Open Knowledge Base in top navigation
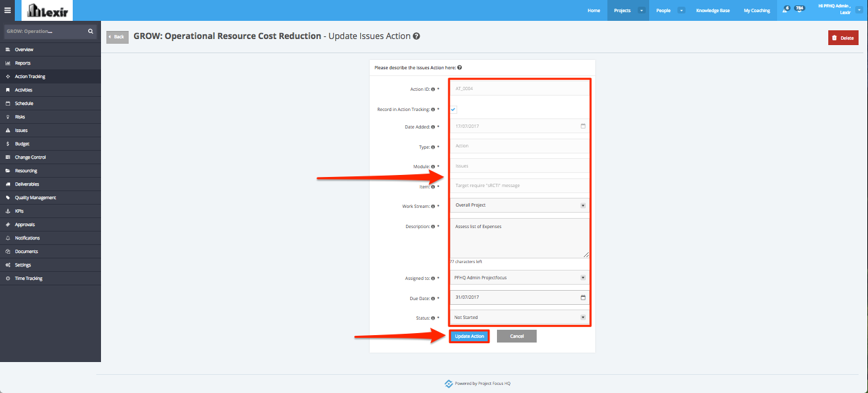The image size is (868, 393). [712, 11]
